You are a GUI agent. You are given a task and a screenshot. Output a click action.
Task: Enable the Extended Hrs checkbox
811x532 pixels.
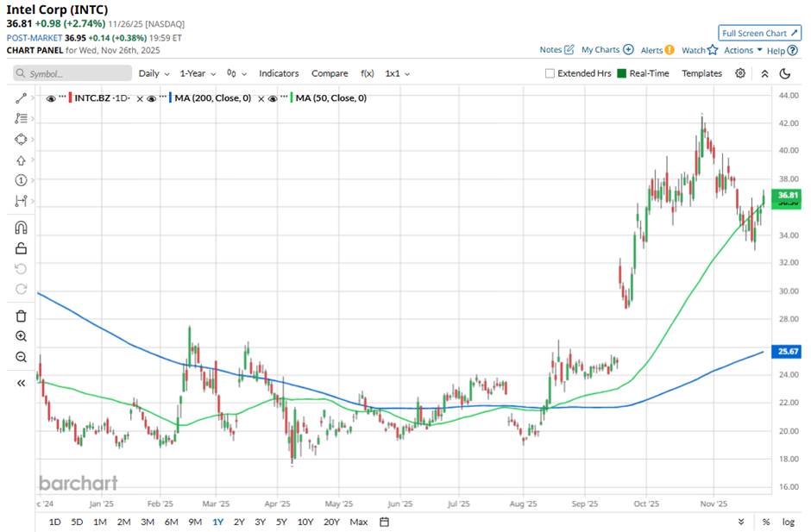[x=550, y=73]
